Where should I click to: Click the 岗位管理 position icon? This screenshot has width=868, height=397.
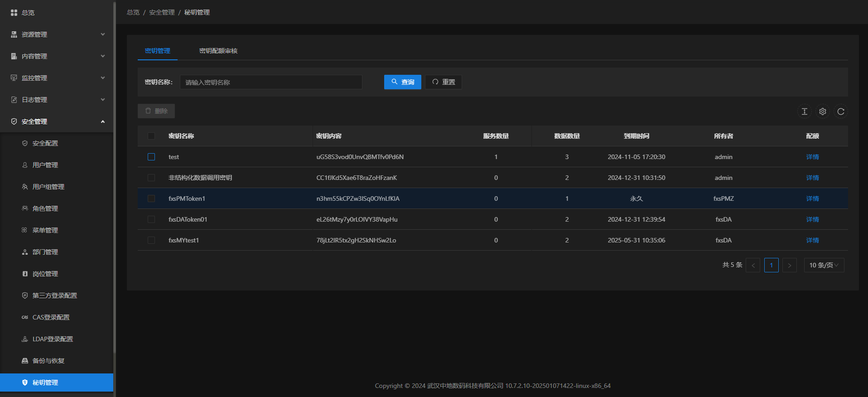(25, 274)
